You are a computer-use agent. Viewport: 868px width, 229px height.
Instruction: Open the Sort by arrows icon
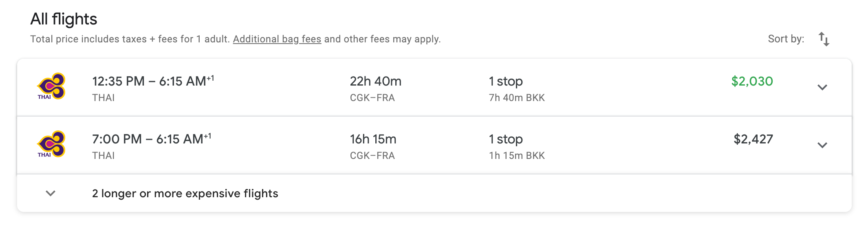pos(824,39)
